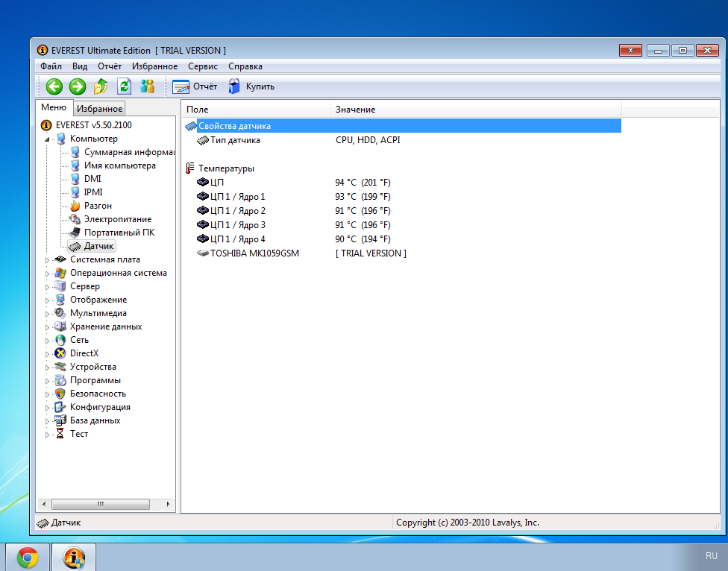Screen dimensions: 728x571
Task: Click the Системная плата motherboard icon
Action: tap(60, 259)
